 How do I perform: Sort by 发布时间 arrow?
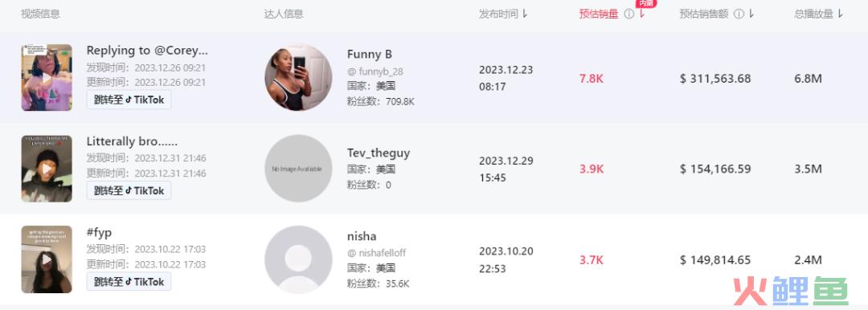[525, 14]
